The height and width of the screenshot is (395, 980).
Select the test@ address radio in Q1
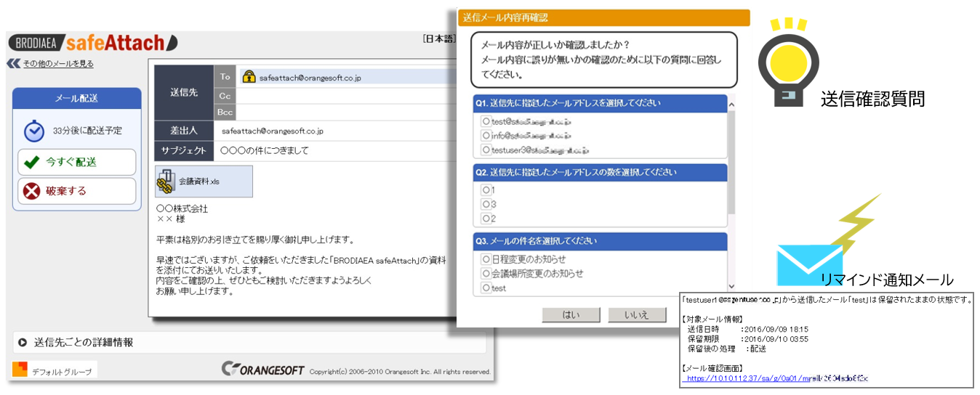(486, 121)
